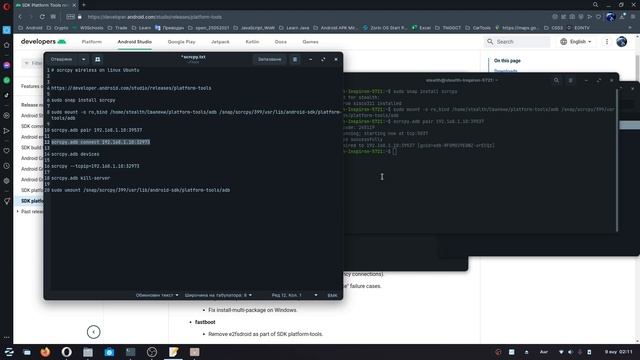Open Messenger from the Opera sidebar

coord(7,65)
